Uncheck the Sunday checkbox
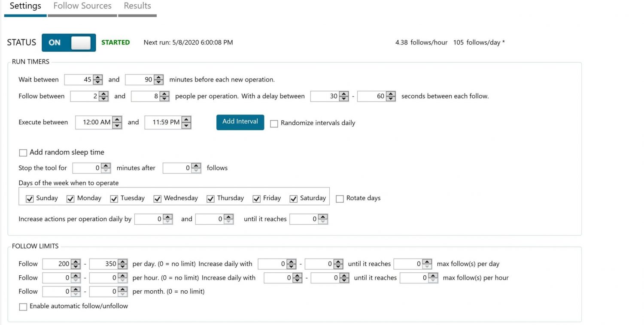The image size is (644, 325). [29, 199]
